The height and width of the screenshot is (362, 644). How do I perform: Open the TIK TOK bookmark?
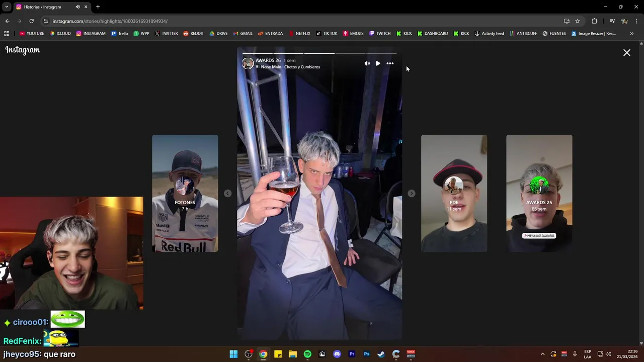327,33
